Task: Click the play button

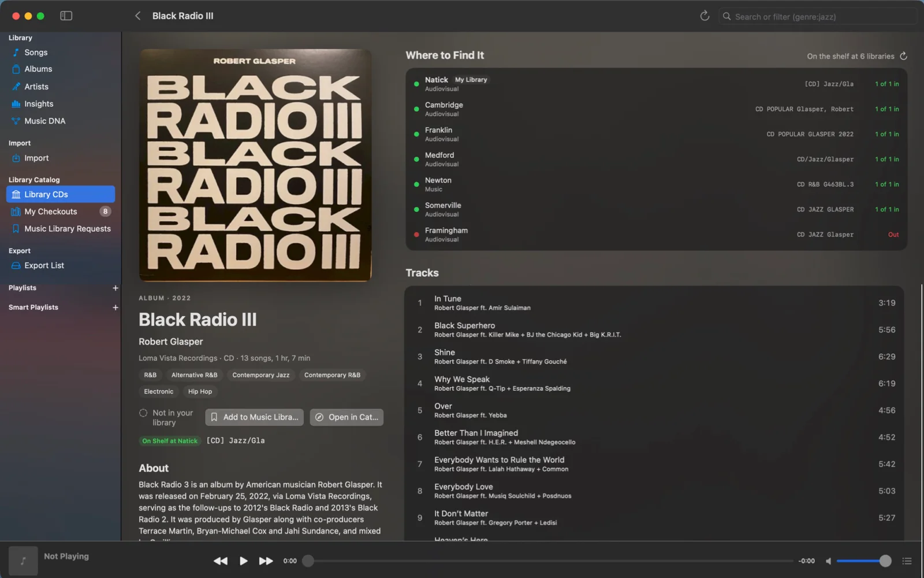Action: tap(244, 561)
